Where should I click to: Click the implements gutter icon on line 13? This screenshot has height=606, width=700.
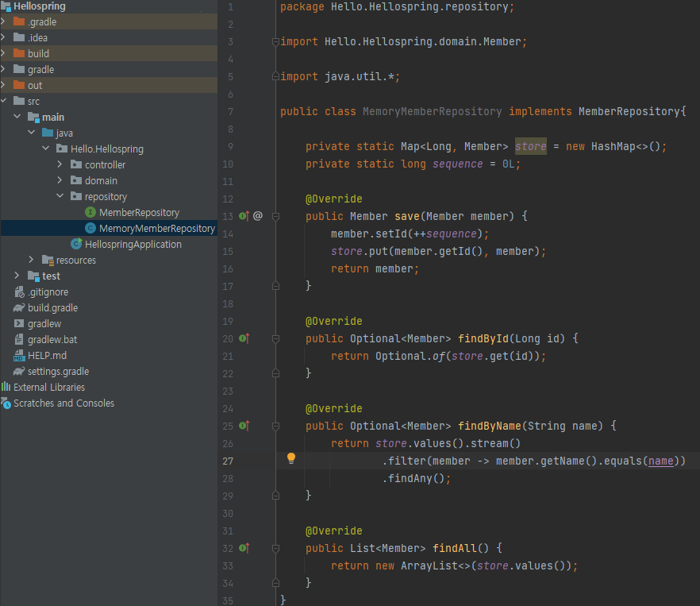click(244, 216)
